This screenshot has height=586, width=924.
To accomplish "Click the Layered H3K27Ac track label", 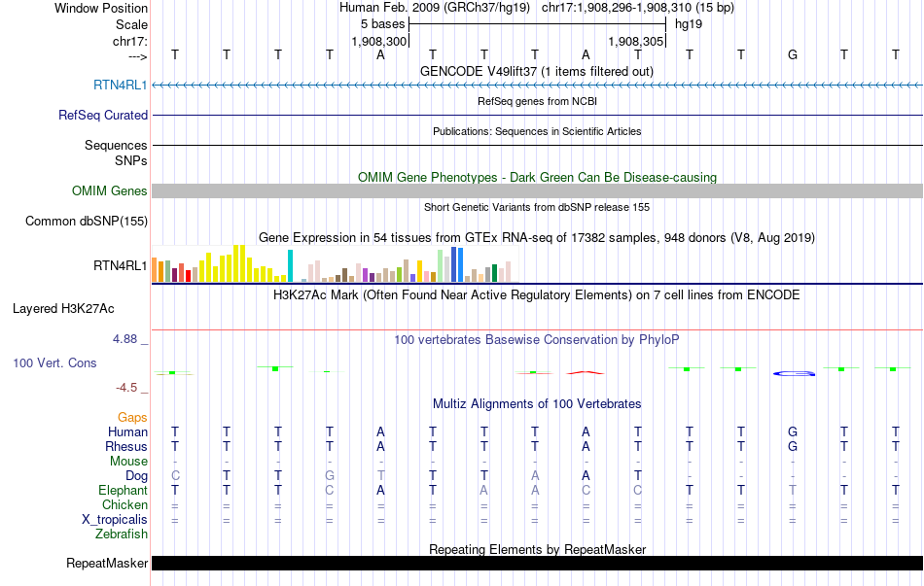I will tap(63, 309).
